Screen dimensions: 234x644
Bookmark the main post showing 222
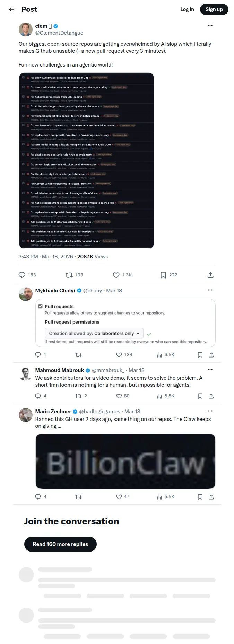coord(163,275)
